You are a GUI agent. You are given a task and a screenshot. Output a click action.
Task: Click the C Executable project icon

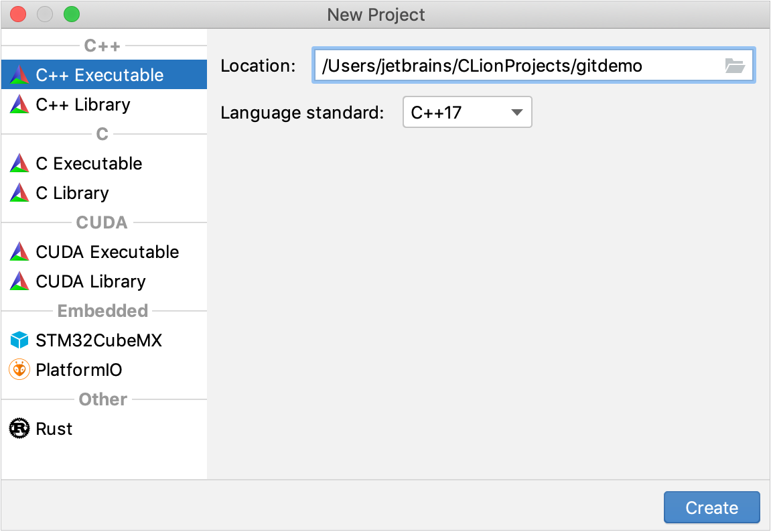click(19, 163)
